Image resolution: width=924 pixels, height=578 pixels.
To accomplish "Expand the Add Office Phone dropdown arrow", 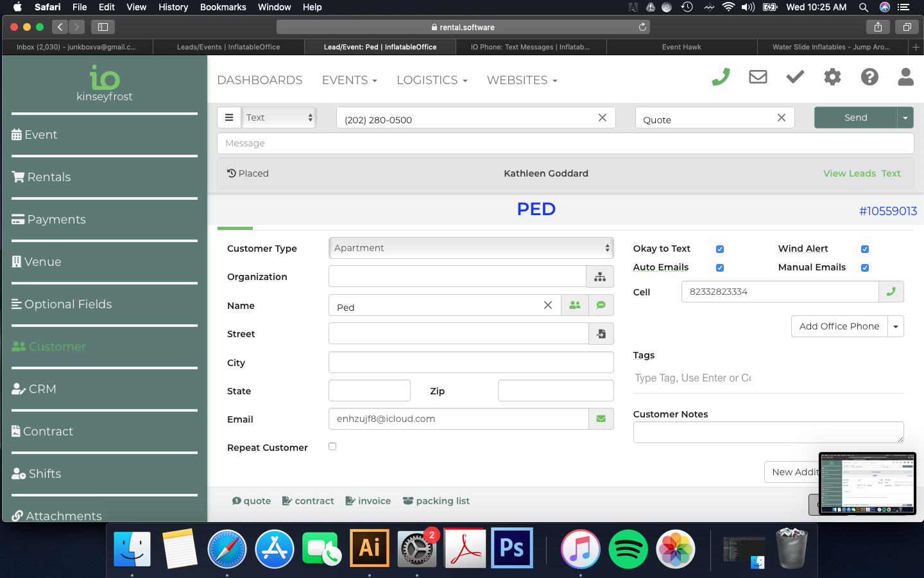I will [x=896, y=326].
